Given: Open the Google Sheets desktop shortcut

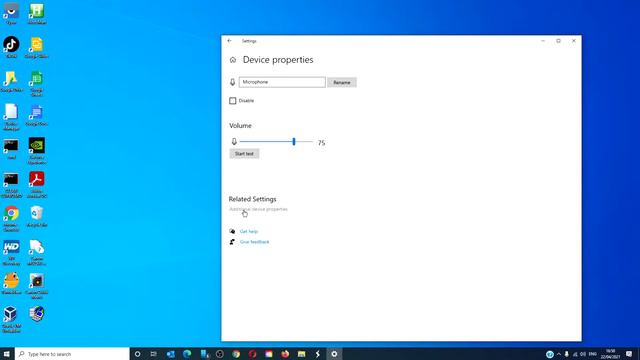Looking at the screenshot, I should coord(36,83).
